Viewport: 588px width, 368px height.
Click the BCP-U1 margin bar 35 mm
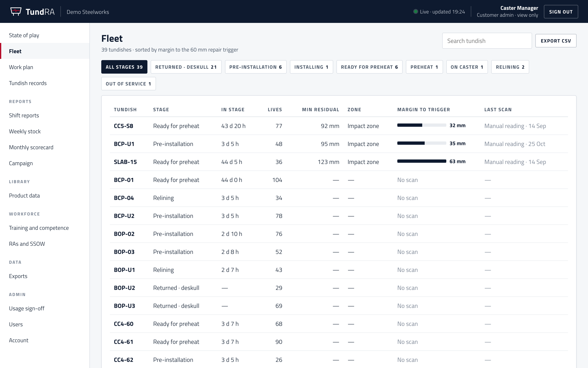pyautogui.click(x=422, y=143)
